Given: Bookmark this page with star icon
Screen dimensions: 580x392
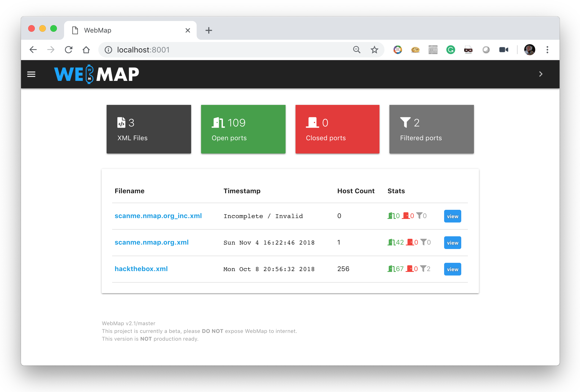Looking at the screenshot, I should tap(374, 50).
